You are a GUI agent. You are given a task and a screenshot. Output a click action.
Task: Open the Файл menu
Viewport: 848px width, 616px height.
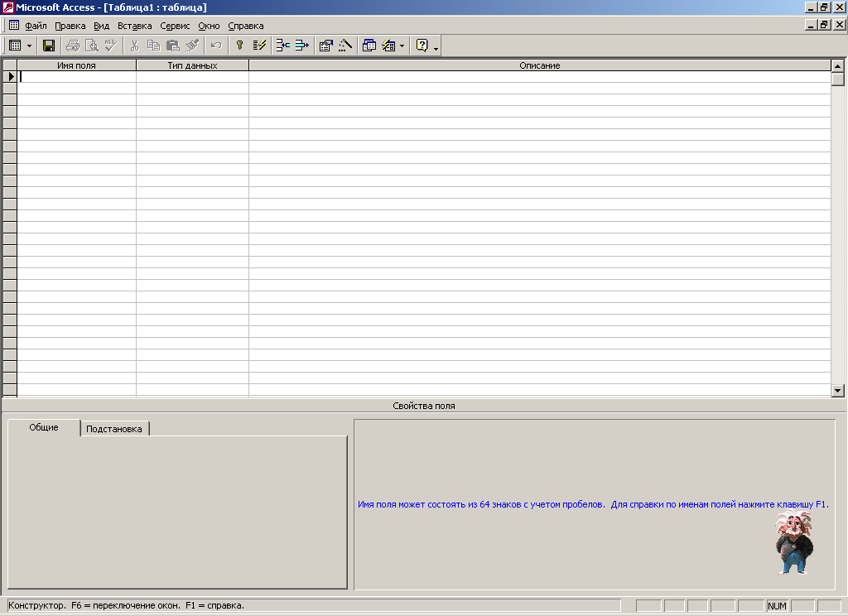(x=36, y=26)
